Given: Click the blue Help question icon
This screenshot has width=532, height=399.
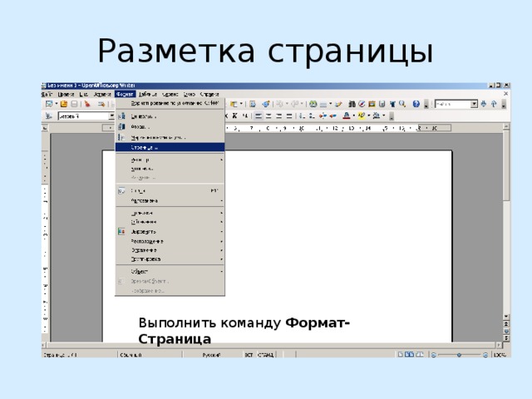Looking at the screenshot, I should coord(416,104).
